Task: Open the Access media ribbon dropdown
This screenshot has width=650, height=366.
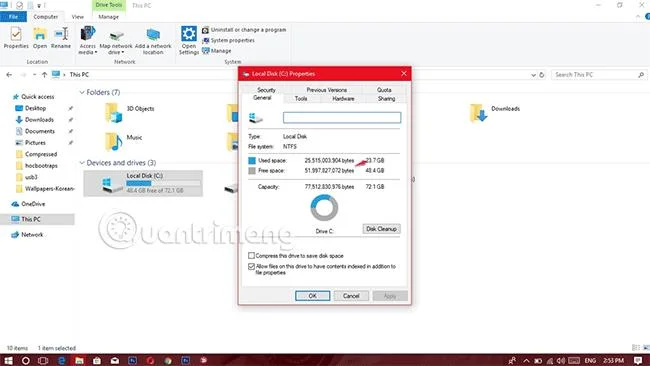Action: coord(87,40)
